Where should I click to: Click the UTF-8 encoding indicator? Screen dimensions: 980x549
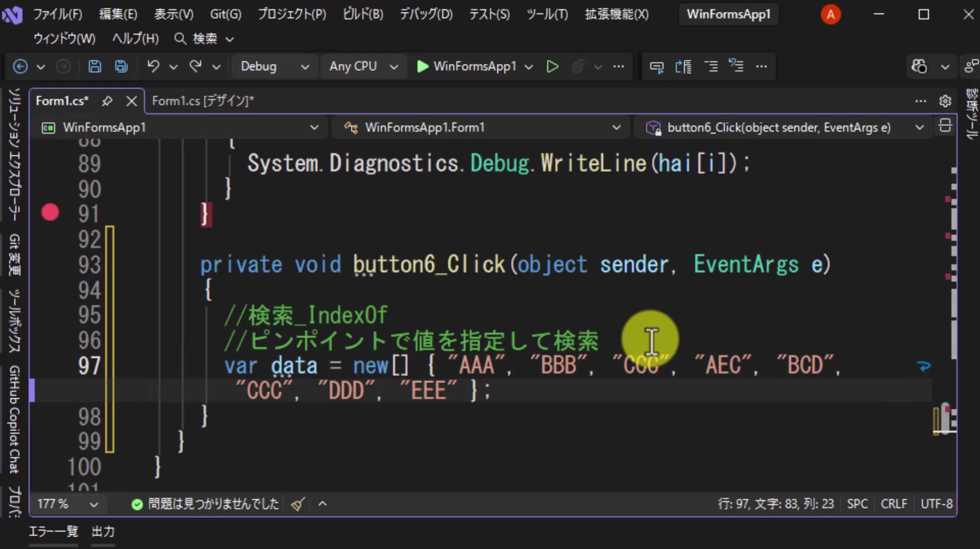point(937,504)
